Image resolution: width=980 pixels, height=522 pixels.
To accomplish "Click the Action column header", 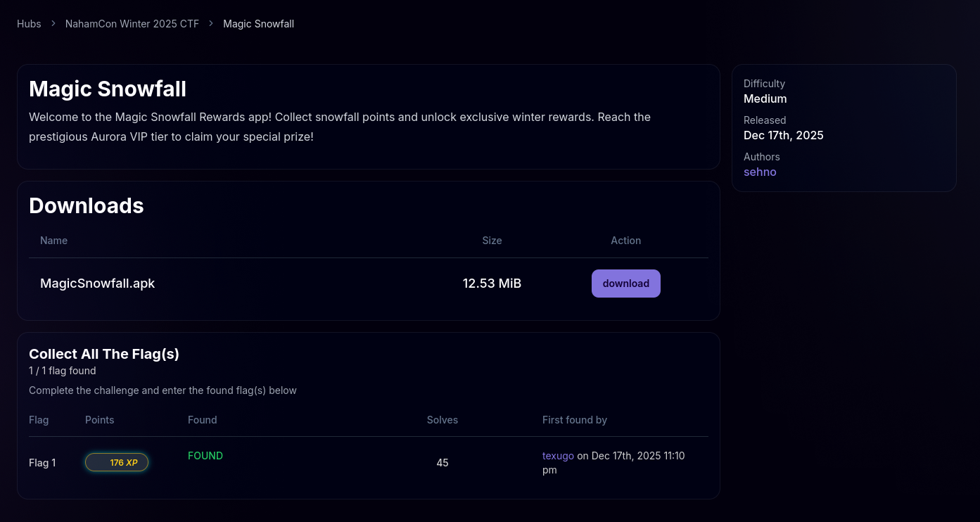I will click(625, 241).
